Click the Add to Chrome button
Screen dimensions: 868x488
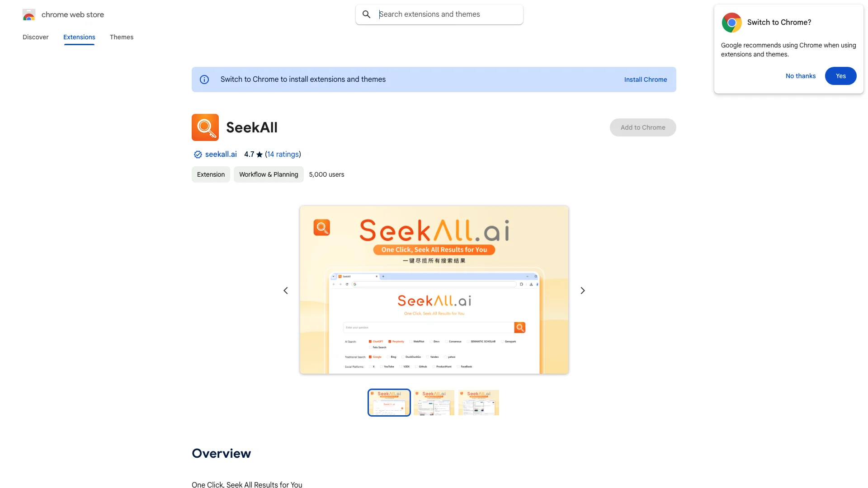click(x=643, y=127)
